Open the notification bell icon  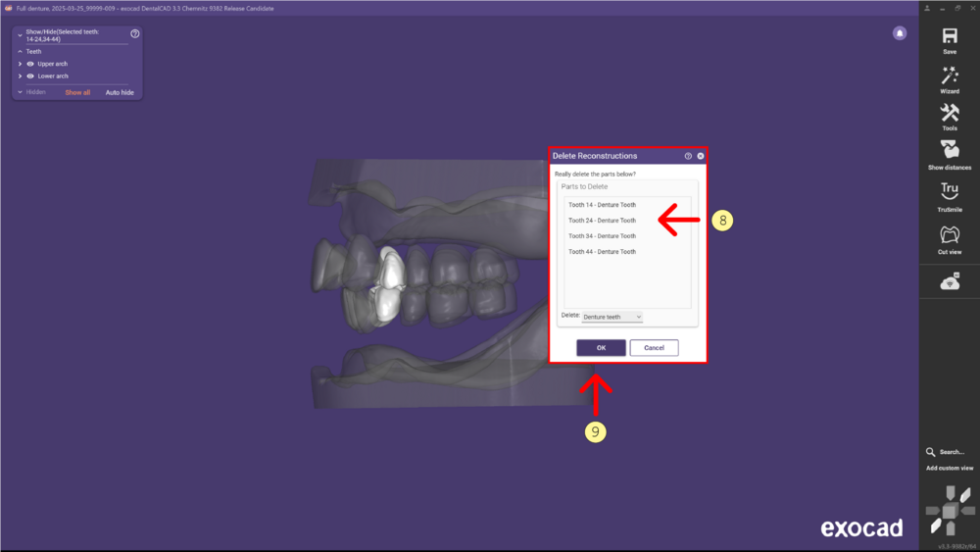click(x=900, y=33)
